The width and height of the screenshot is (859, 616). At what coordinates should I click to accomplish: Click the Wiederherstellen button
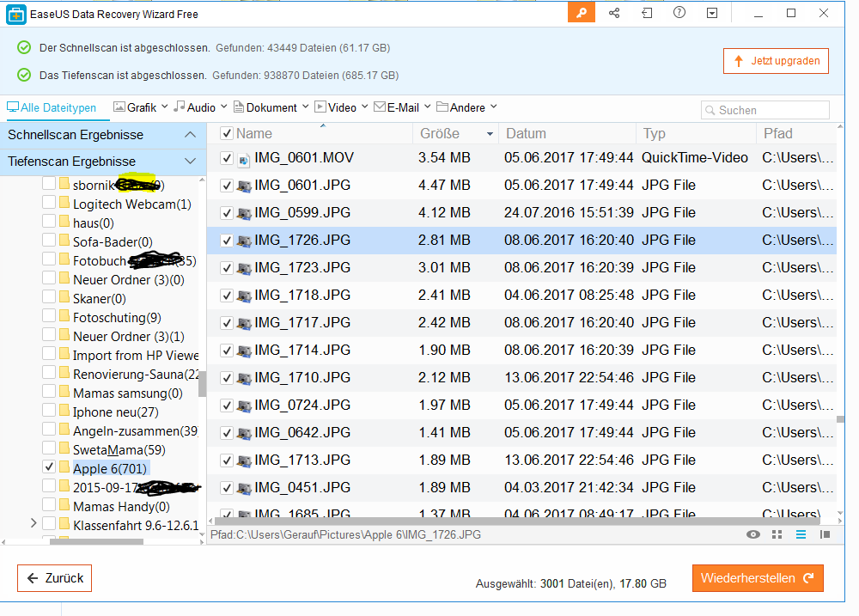tap(758, 578)
